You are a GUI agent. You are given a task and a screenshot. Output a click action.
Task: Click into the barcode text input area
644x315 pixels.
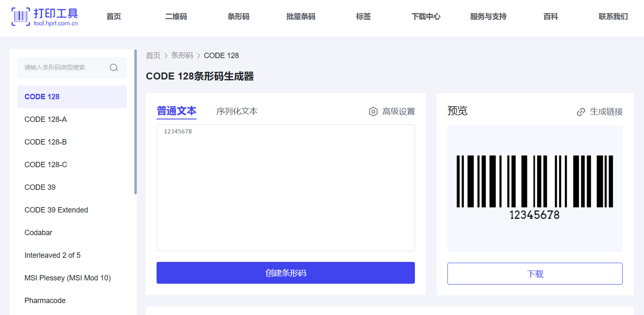286,188
